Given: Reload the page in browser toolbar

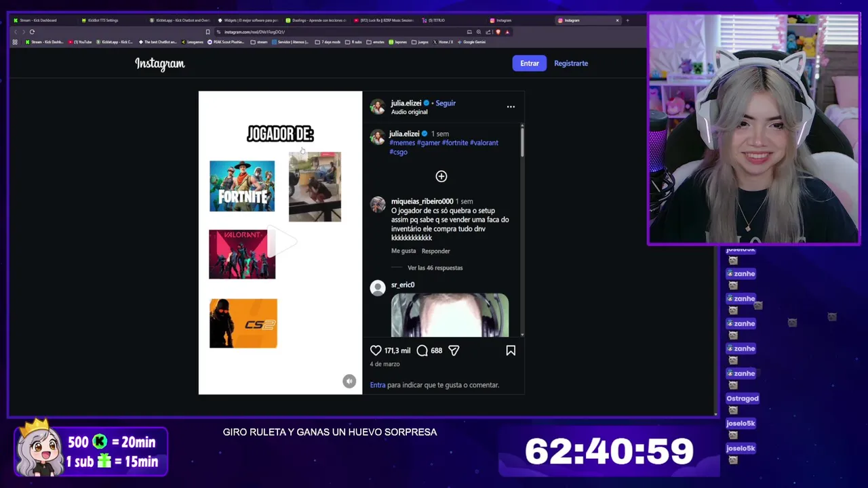Looking at the screenshot, I should 32,32.
